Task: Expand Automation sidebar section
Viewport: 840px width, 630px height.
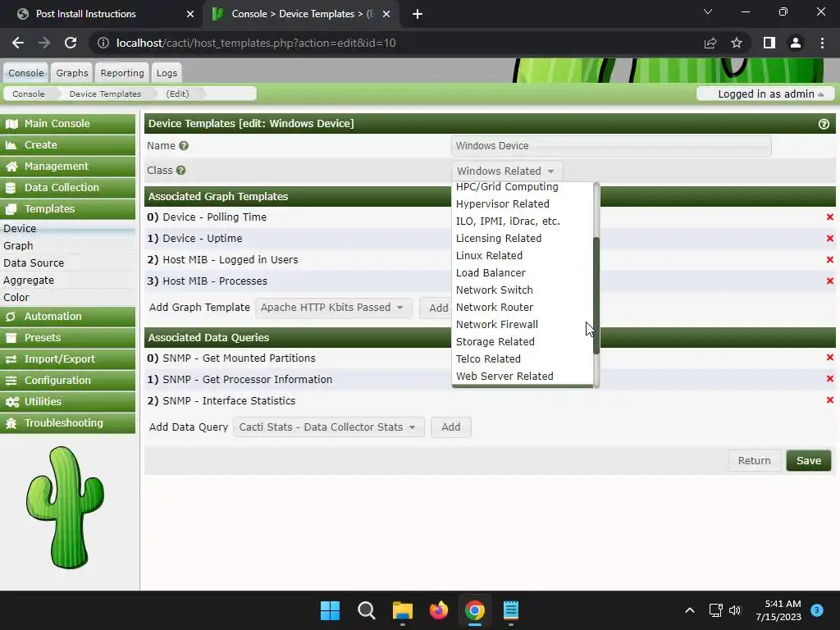Action: (x=68, y=316)
